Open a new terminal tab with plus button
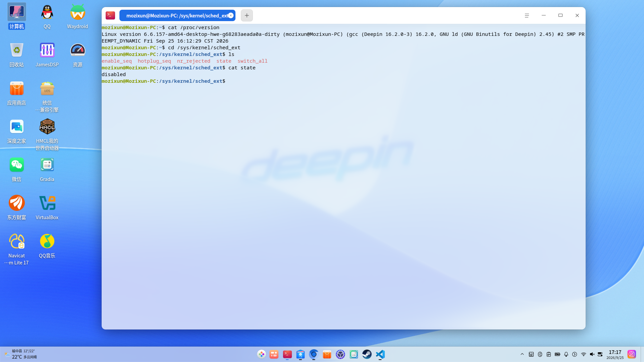 point(247,15)
